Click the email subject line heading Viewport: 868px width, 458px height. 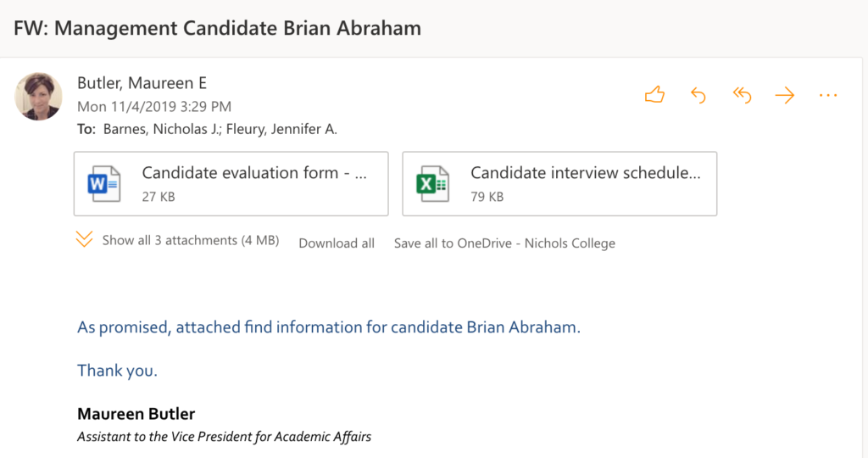pos(217,28)
